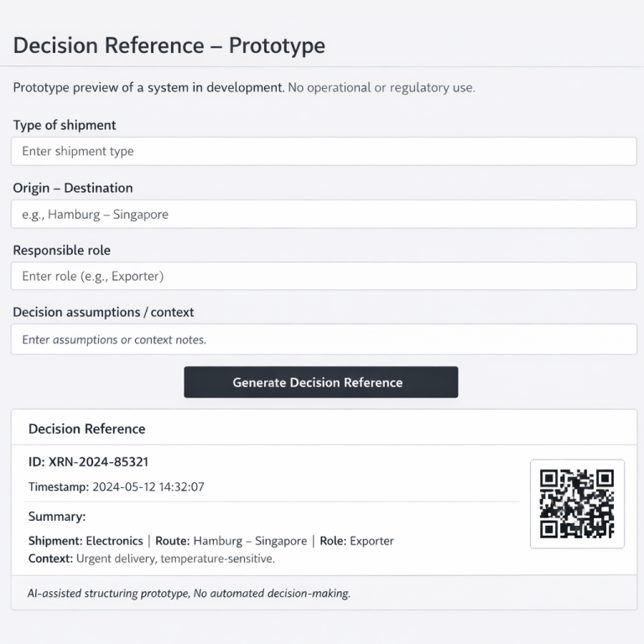Select the Responsible role input box
The image size is (644, 644).
(324, 276)
